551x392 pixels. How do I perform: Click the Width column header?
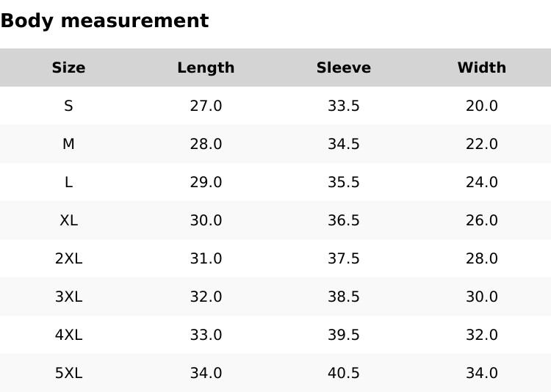click(x=481, y=68)
